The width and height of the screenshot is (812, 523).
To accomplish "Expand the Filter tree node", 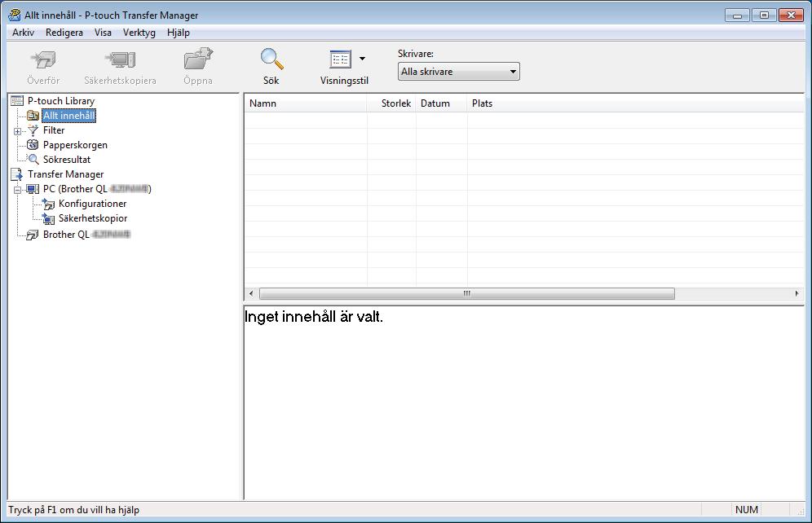I will [18, 131].
